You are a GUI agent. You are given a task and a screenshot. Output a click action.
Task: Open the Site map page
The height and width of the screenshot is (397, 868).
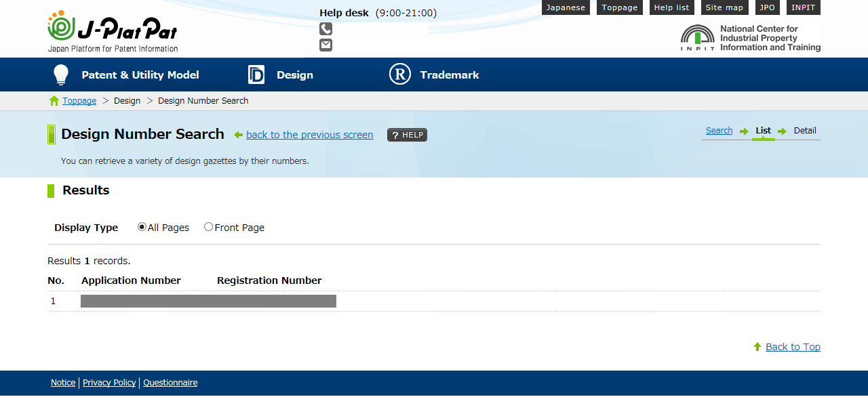point(724,7)
